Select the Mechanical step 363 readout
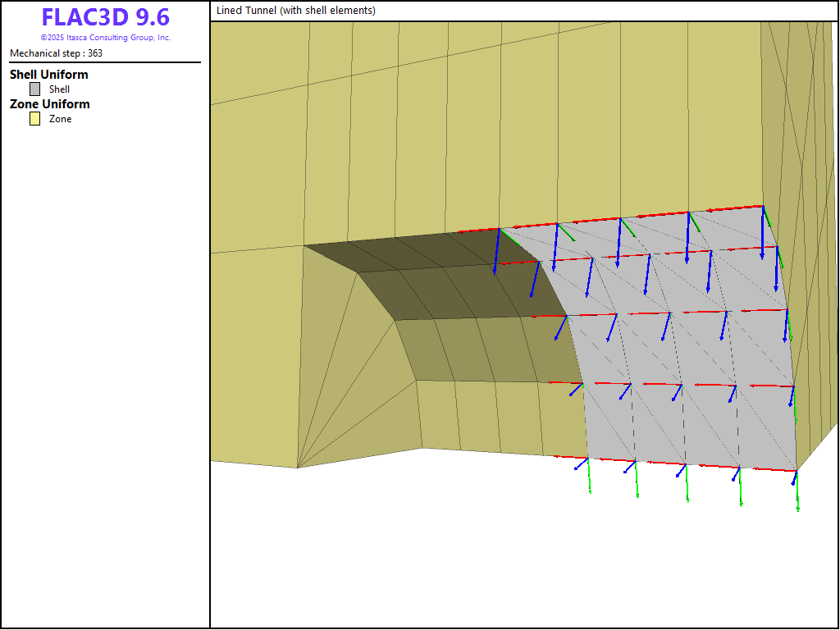The height and width of the screenshot is (630, 840). [x=56, y=53]
